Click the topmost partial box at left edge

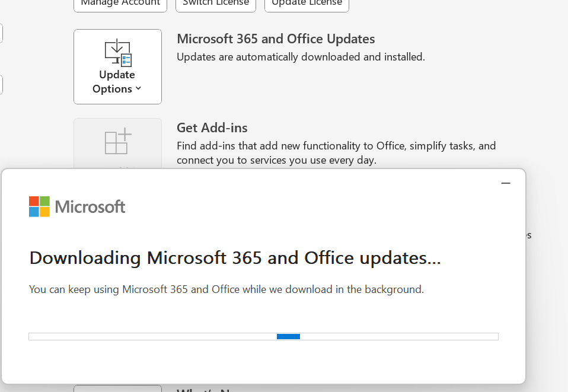click(x=1, y=33)
